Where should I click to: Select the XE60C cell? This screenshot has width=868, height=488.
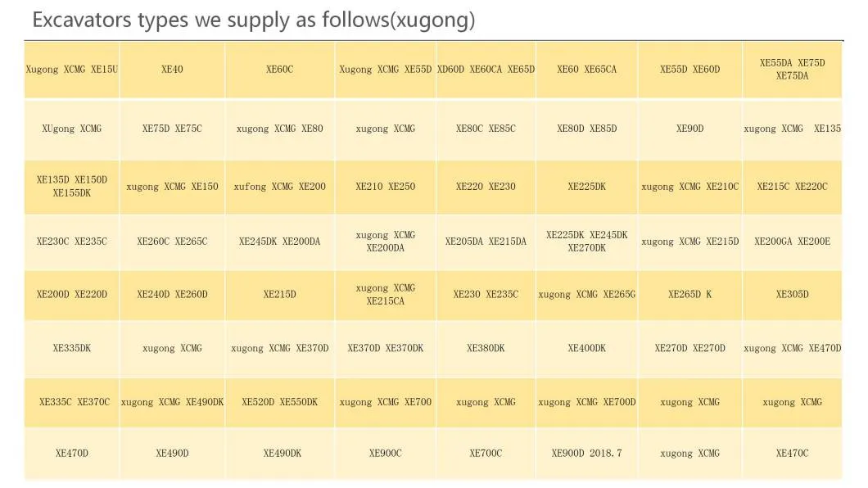[279, 70]
